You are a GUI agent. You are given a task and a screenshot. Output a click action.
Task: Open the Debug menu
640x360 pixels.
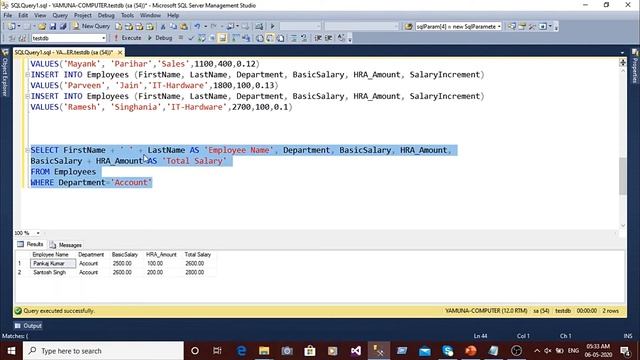[x=106, y=16]
